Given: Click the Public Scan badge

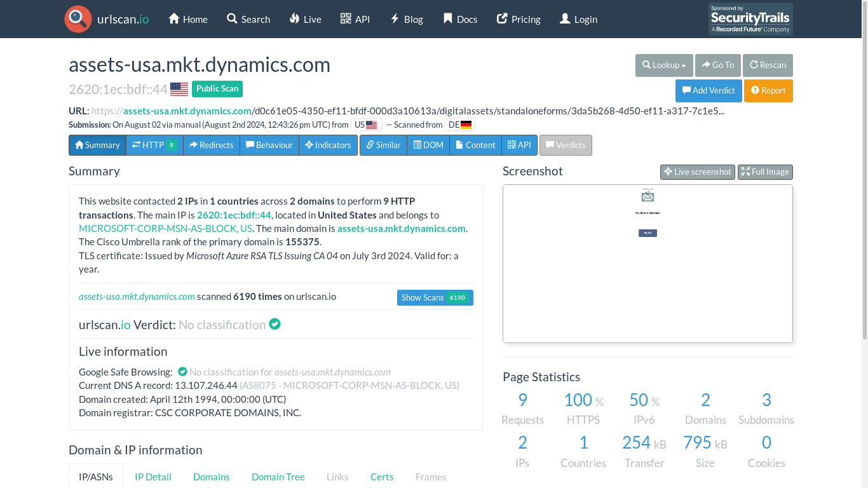Looking at the screenshot, I should pos(217,89).
